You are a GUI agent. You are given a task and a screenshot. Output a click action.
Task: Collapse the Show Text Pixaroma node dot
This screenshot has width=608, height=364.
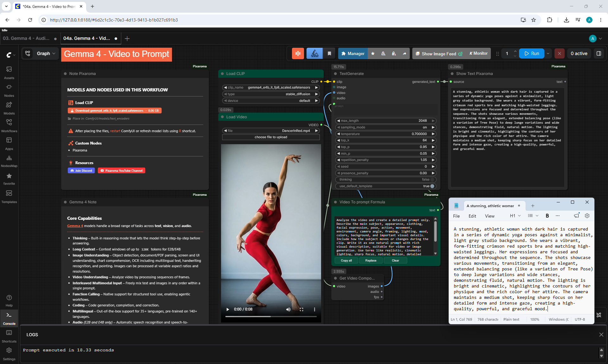[452, 74]
